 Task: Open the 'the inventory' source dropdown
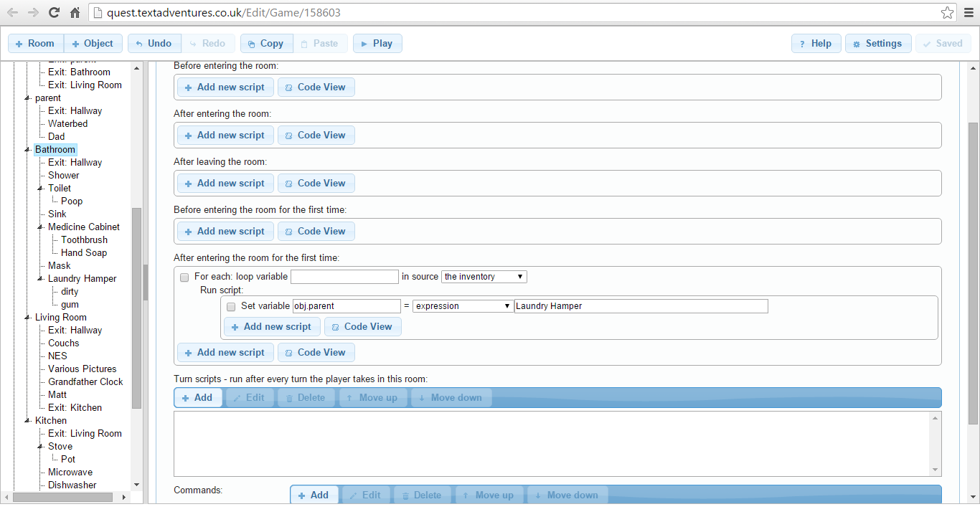[x=484, y=277]
